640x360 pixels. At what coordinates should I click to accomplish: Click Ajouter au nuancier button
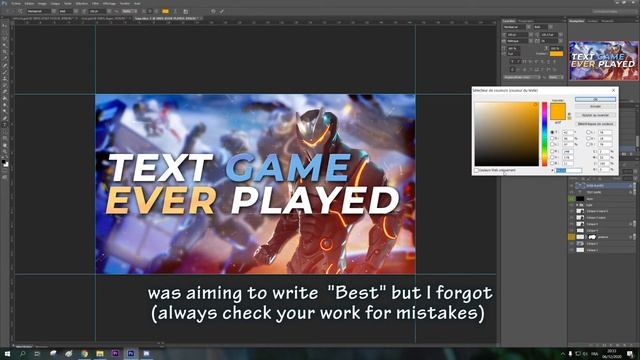click(596, 115)
